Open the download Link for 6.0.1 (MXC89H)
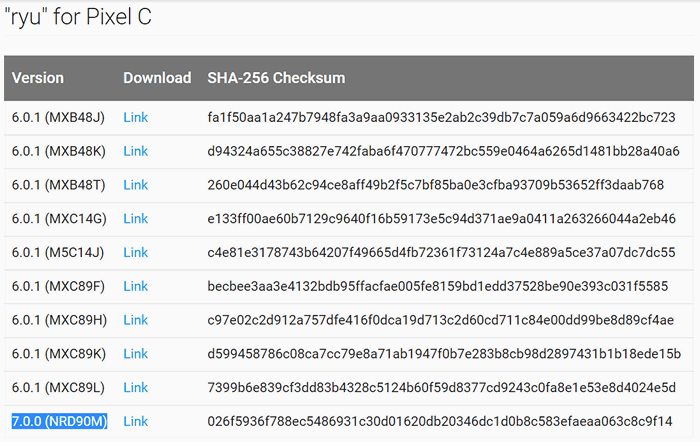This screenshot has width=700, height=442. point(135,320)
